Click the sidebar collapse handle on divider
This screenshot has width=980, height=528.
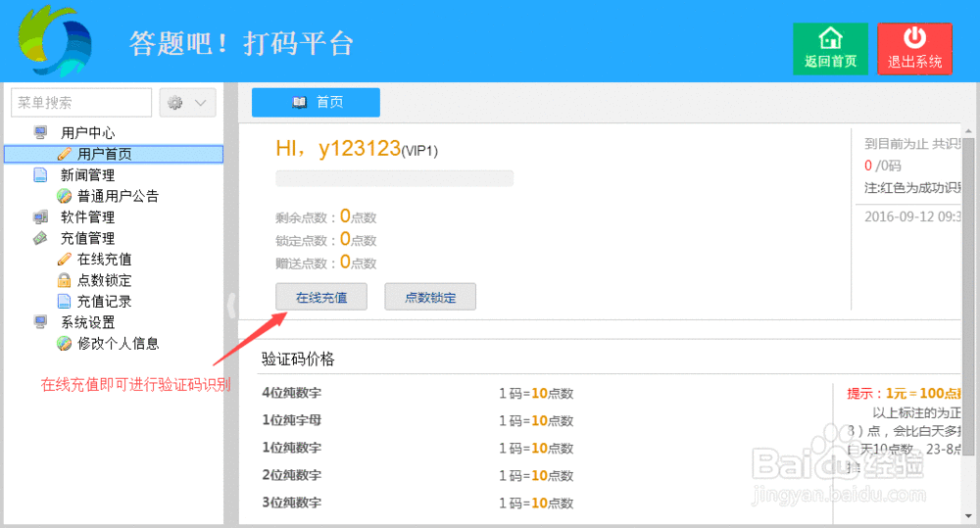[231, 305]
